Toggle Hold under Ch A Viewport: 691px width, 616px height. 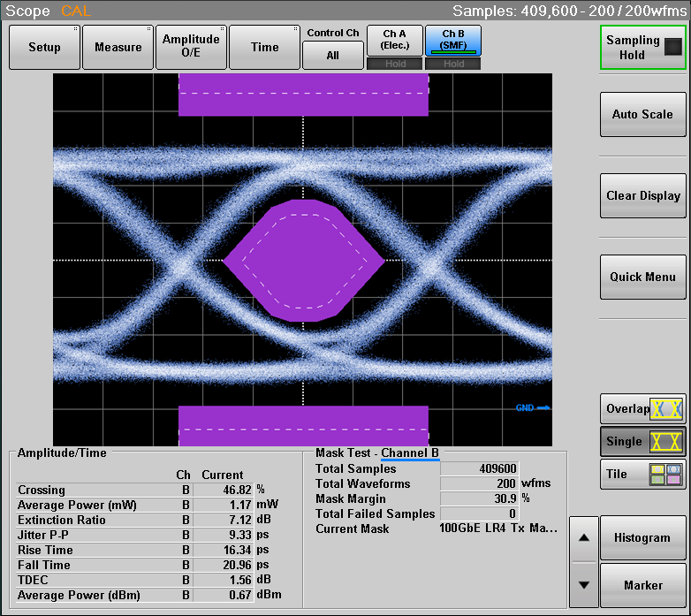click(394, 64)
